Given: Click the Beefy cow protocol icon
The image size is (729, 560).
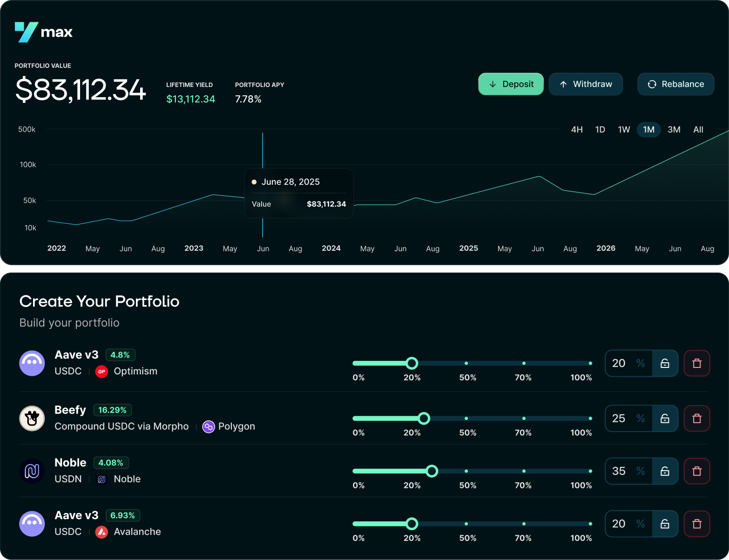Looking at the screenshot, I should (x=32, y=418).
